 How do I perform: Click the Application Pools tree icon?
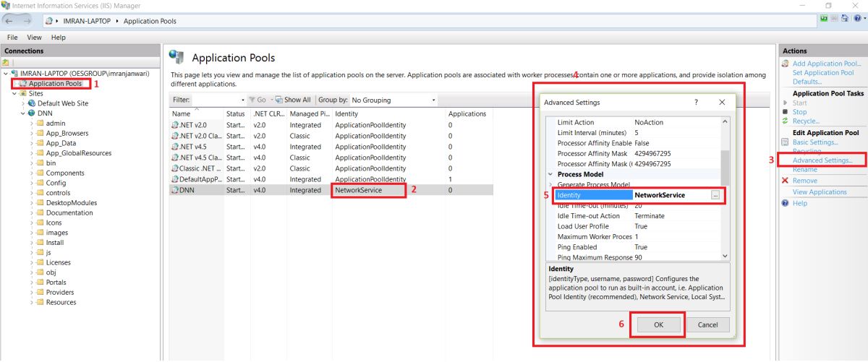pos(23,84)
